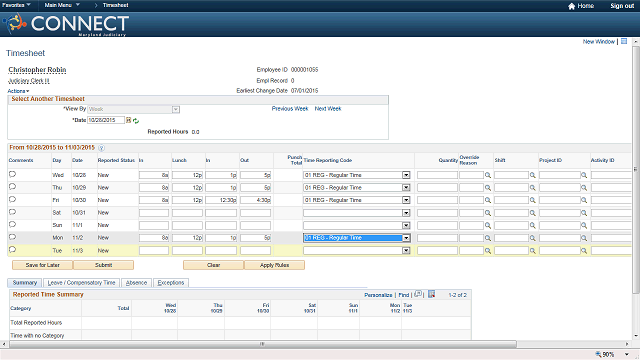The width and height of the screenshot is (640, 360).
Task: Click the Next Week link
Action: tap(328, 109)
